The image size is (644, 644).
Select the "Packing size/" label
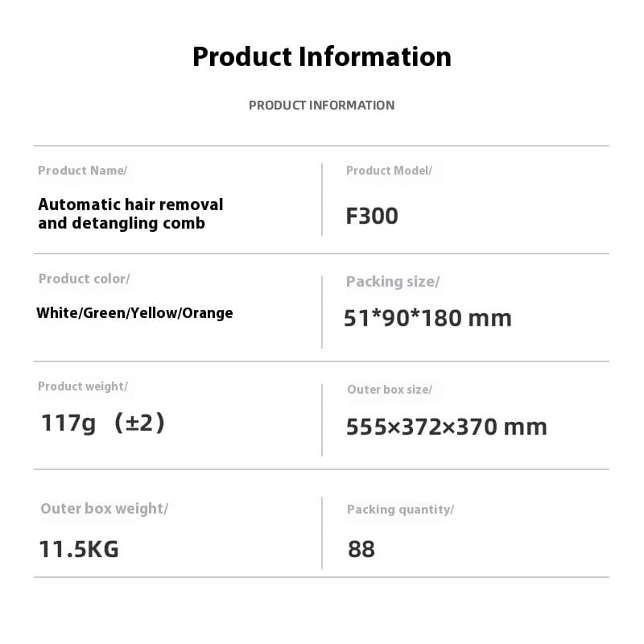pyautogui.click(x=393, y=282)
